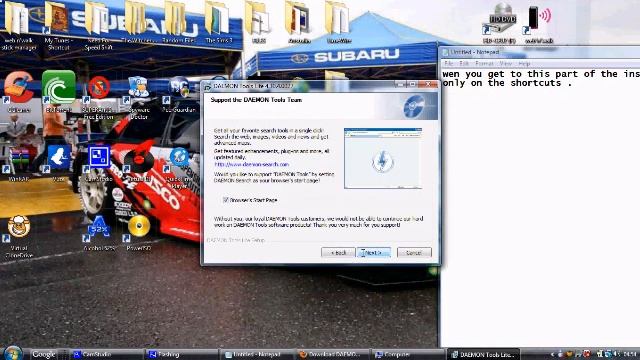The width and height of the screenshot is (640, 360).
Task: Click the DAEMON Search preview thumbnail
Action: [x=383, y=158]
